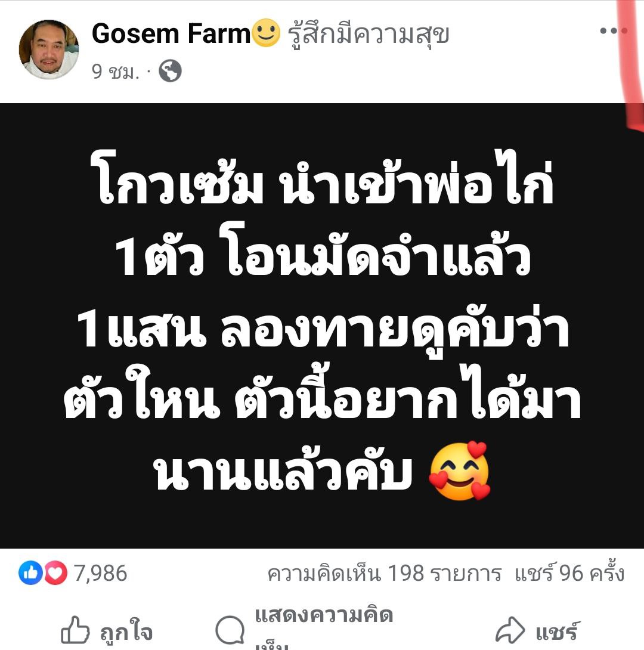Click the รู้สึกมีความสุข feeling text
Image resolution: width=644 pixels, height=650 pixels.
pos(369,34)
